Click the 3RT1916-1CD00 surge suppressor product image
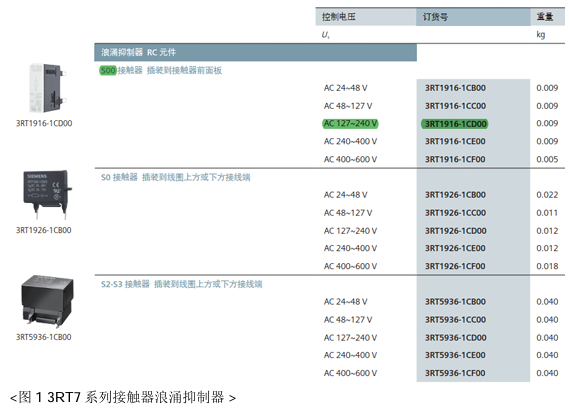This screenshot has width=572, height=420. 47,88
